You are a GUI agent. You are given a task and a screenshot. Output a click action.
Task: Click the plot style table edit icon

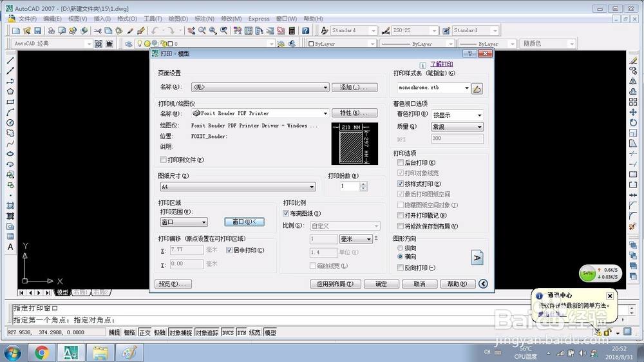pos(477,88)
